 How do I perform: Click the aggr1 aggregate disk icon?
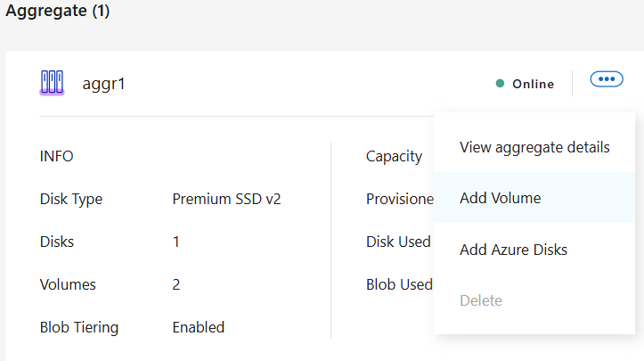click(x=52, y=83)
